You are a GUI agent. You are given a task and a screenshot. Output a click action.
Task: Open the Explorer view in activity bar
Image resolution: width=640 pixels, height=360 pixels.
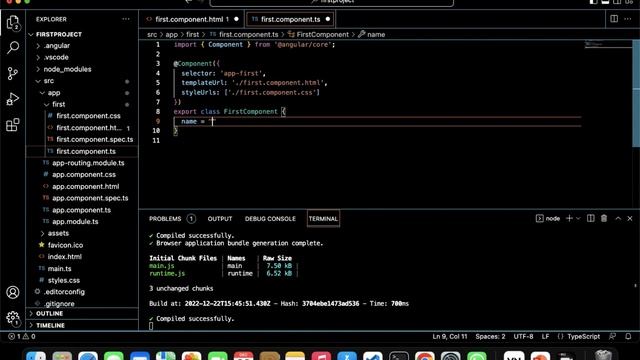(x=13, y=23)
